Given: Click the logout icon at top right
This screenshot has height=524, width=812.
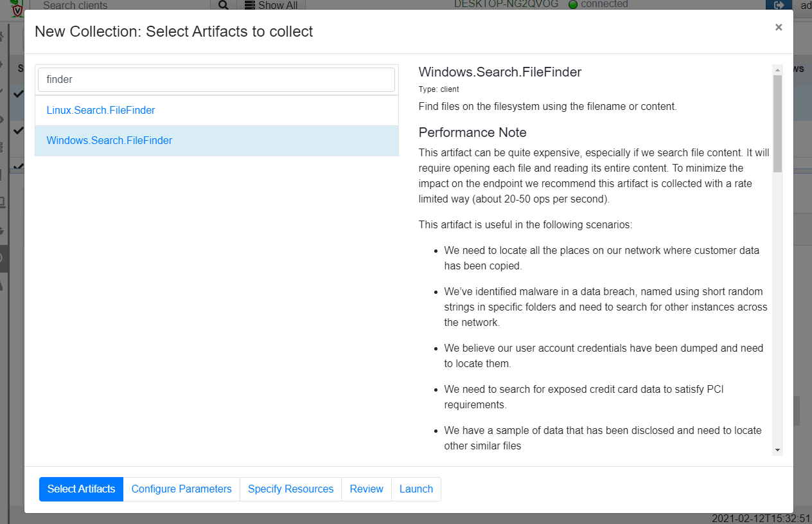Looking at the screenshot, I should 780,5.
